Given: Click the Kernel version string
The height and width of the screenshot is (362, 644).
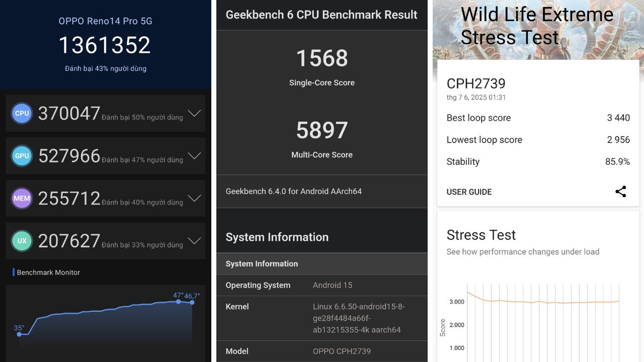Looking at the screenshot, I should [x=359, y=318].
